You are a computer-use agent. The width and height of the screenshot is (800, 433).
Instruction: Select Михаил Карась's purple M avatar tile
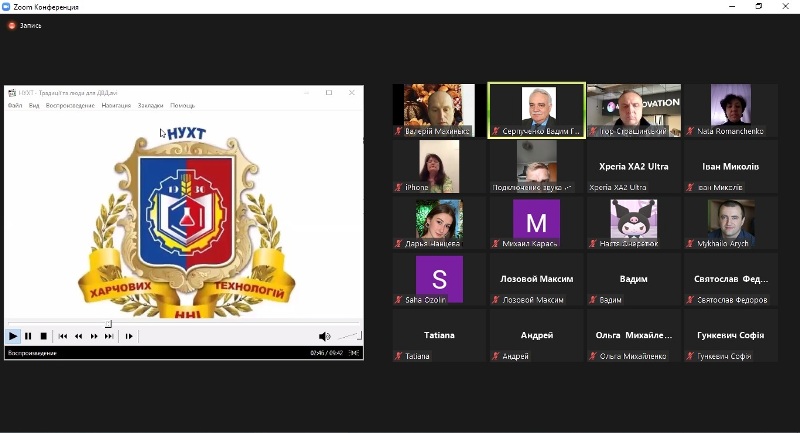coord(536,223)
